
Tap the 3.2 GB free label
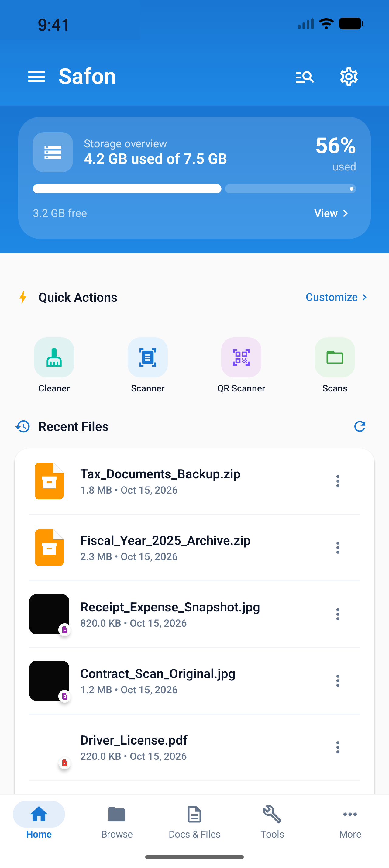60,213
